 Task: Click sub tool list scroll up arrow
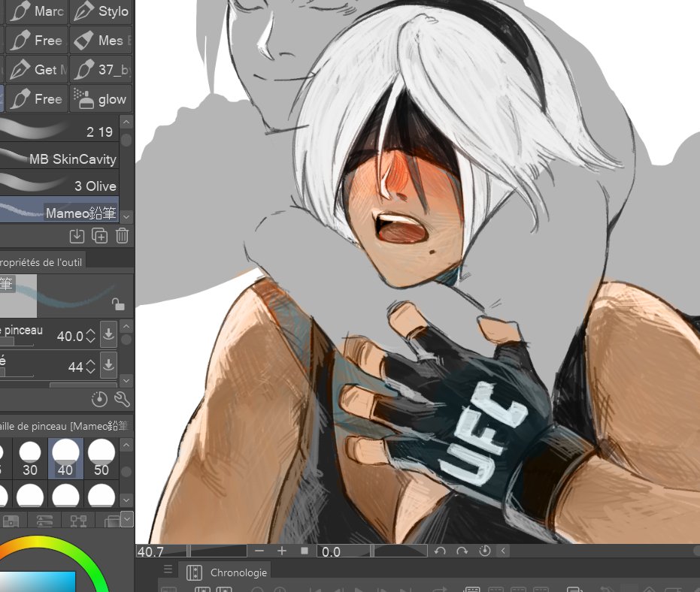(126, 122)
